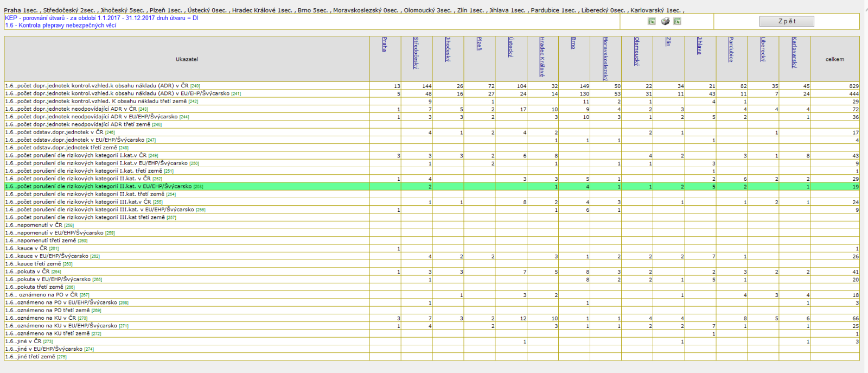Click the printer icon to print report
The width and height of the screenshot is (868, 373).
665,21
